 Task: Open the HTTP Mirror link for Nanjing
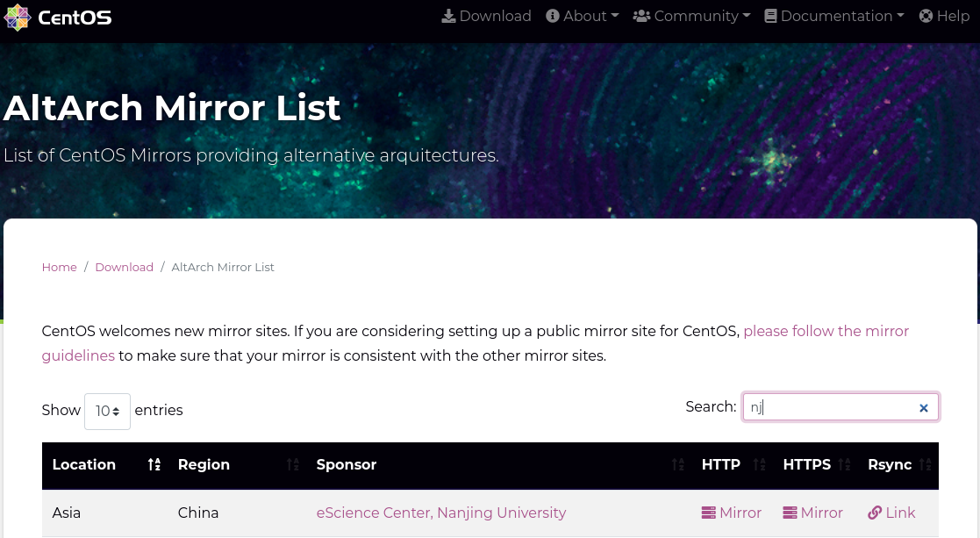tap(731, 513)
